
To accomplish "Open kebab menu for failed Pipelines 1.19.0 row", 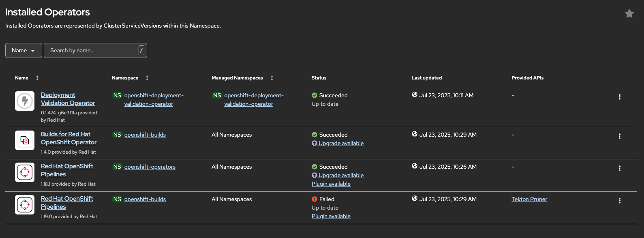I will click(619, 201).
